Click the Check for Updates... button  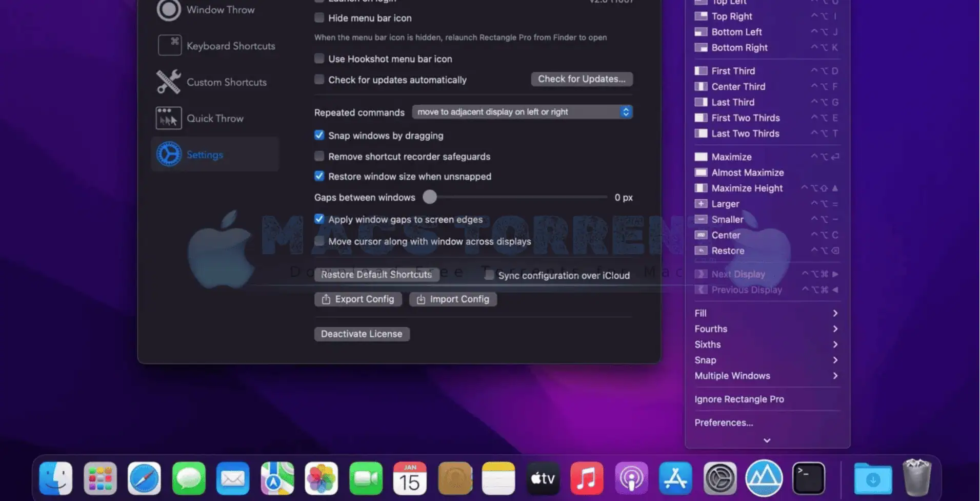click(x=582, y=79)
